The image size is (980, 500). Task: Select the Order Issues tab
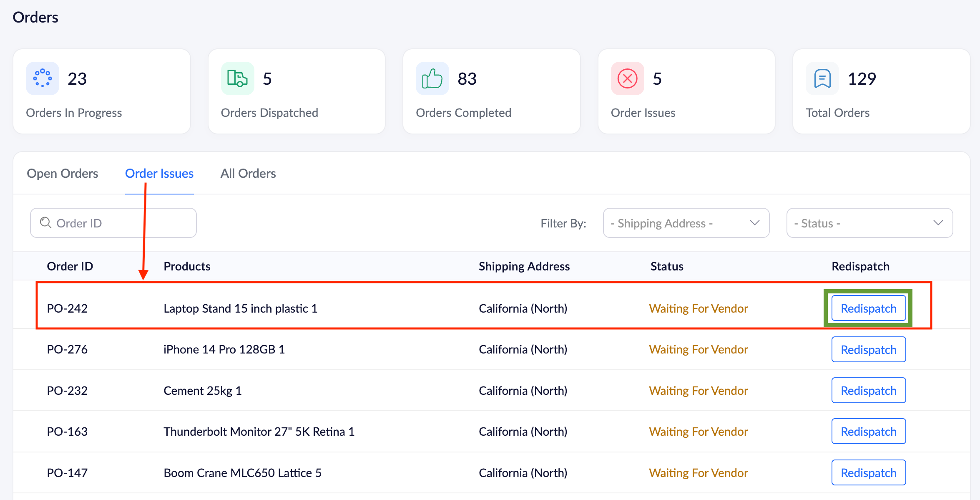[159, 174]
